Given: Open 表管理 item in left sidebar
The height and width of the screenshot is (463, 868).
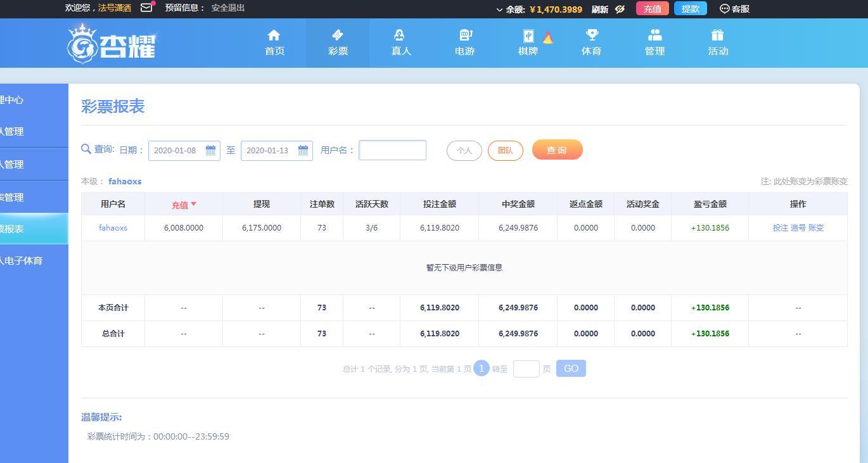Looking at the screenshot, I should [x=34, y=197].
